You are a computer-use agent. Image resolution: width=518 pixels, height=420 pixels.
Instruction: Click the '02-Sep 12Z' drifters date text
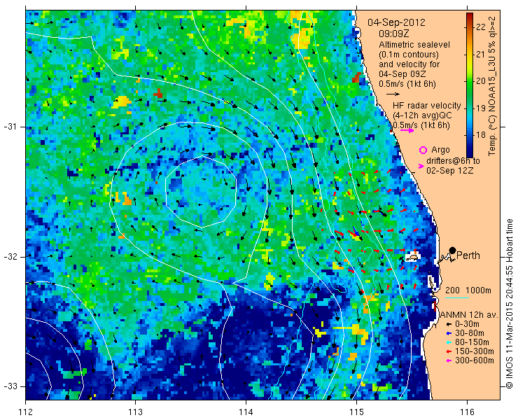click(x=449, y=171)
